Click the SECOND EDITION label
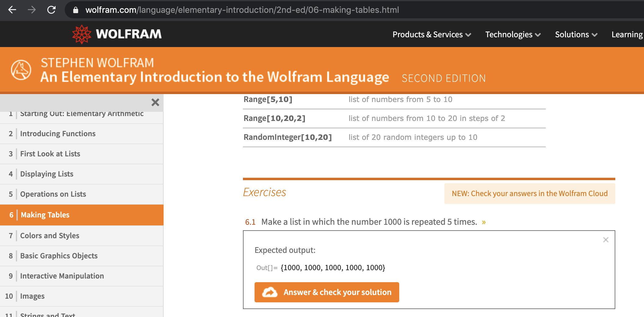This screenshot has width=644, height=317. point(443,78)
